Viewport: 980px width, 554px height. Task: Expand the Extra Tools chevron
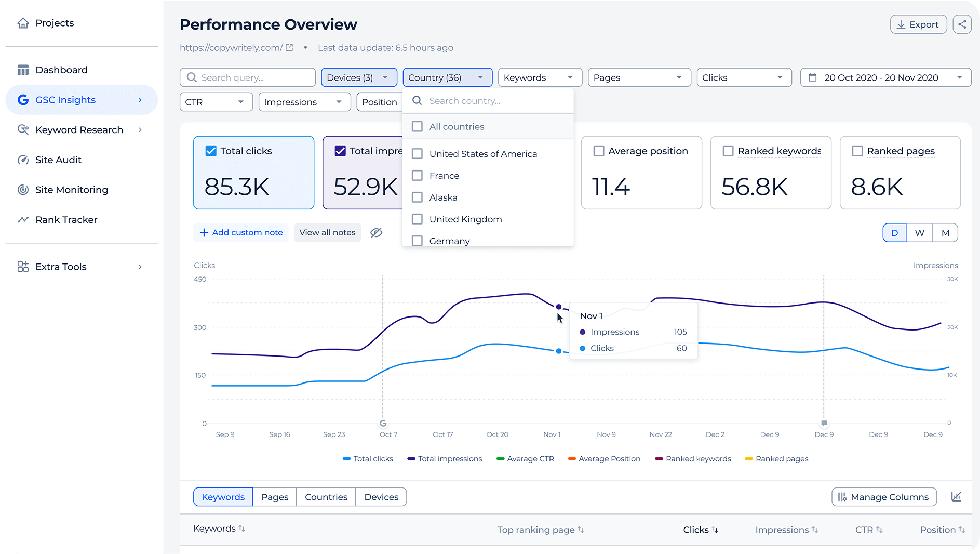coord(140,267)
